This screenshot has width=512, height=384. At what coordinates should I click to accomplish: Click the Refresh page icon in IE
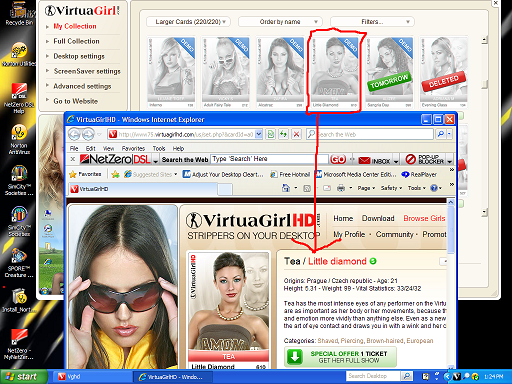pyautogui.click(x=271, y=134)
